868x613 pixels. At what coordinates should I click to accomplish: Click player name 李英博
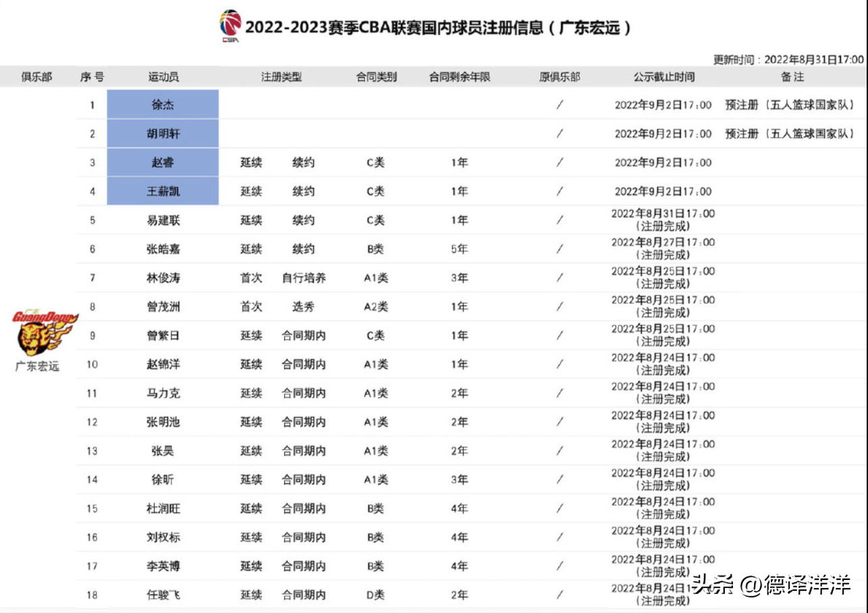pyautogui.click(x=163, y=566)
